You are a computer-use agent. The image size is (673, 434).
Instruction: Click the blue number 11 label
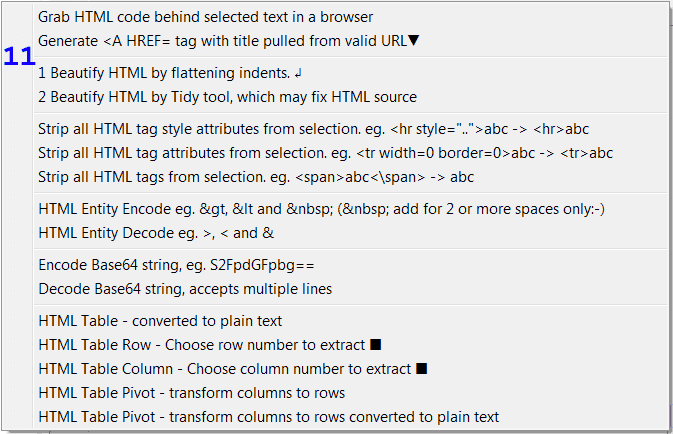(19, 56)
